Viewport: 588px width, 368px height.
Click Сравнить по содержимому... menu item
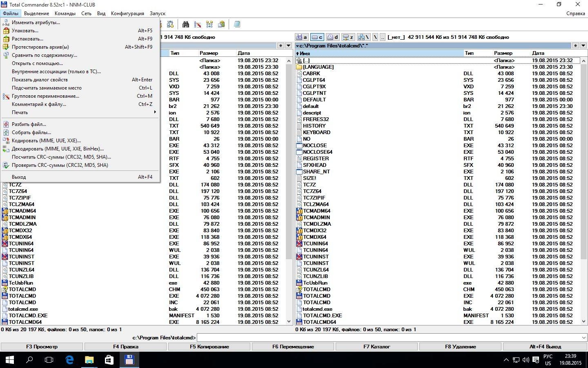pyautogui.click(x=80, y=55)
